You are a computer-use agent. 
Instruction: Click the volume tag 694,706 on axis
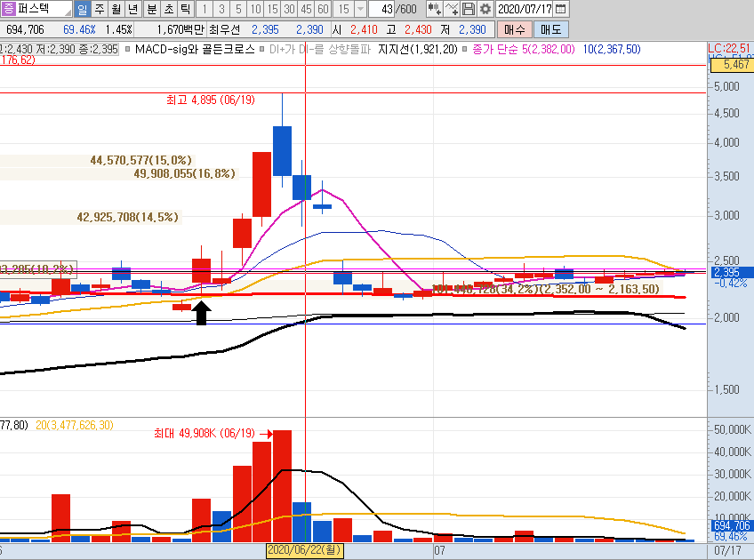(732, 526)
